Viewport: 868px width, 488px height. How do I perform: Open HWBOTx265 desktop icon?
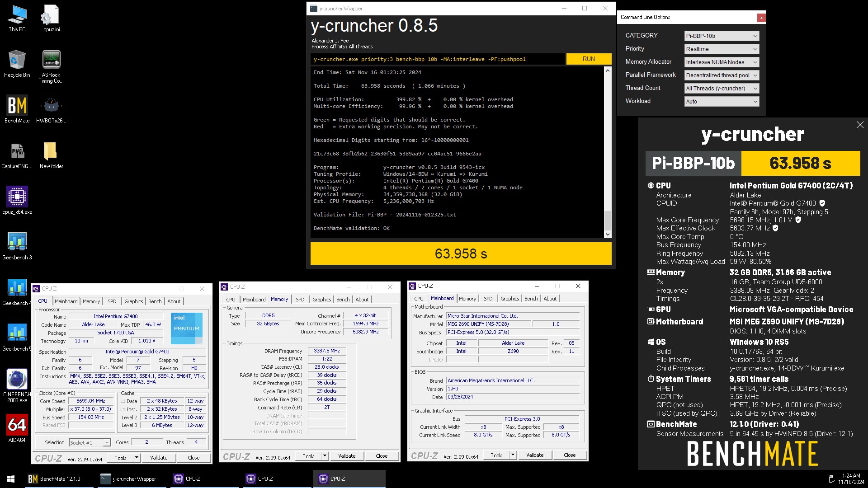[x=51, y=109]
